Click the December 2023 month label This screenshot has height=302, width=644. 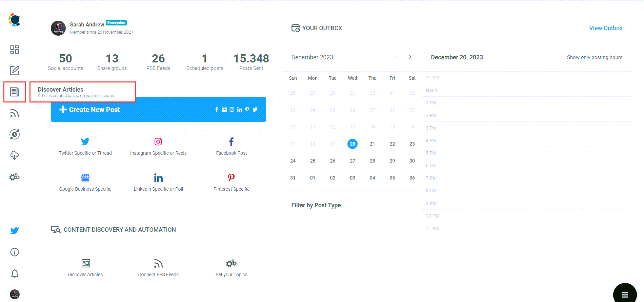click(x=312, y=57)
